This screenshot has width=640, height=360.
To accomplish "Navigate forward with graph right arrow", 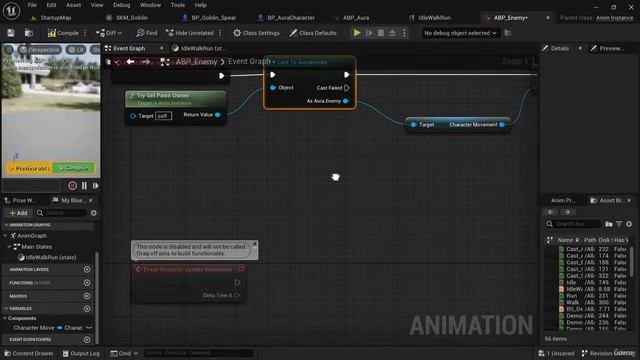I will pyautogui.click(x=145, y=62).
